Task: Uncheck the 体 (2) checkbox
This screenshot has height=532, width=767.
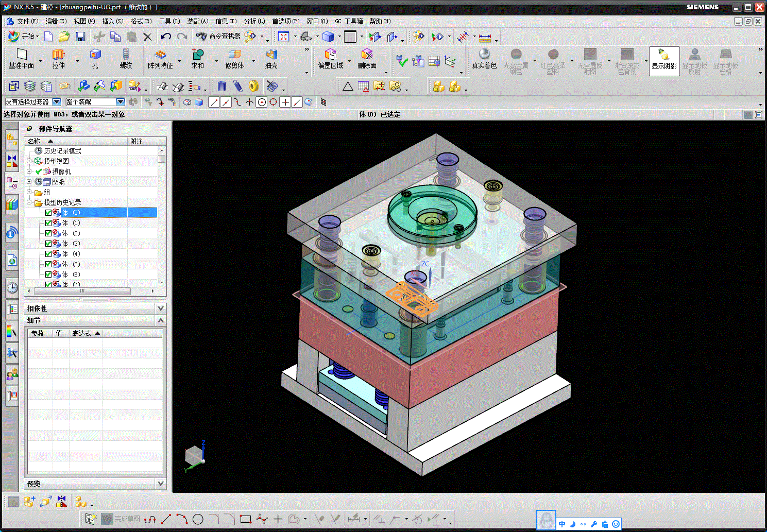Action: [48, 233]
